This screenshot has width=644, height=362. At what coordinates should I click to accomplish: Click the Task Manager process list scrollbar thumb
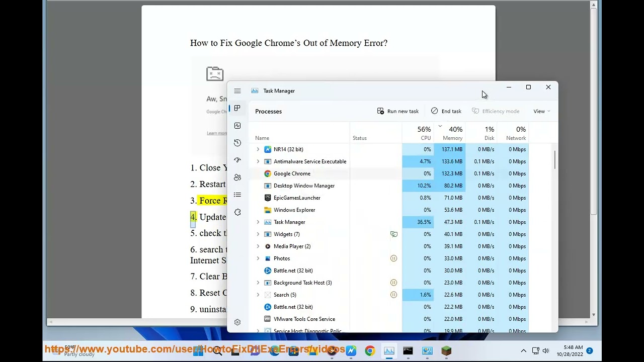(x=555, y=160)
